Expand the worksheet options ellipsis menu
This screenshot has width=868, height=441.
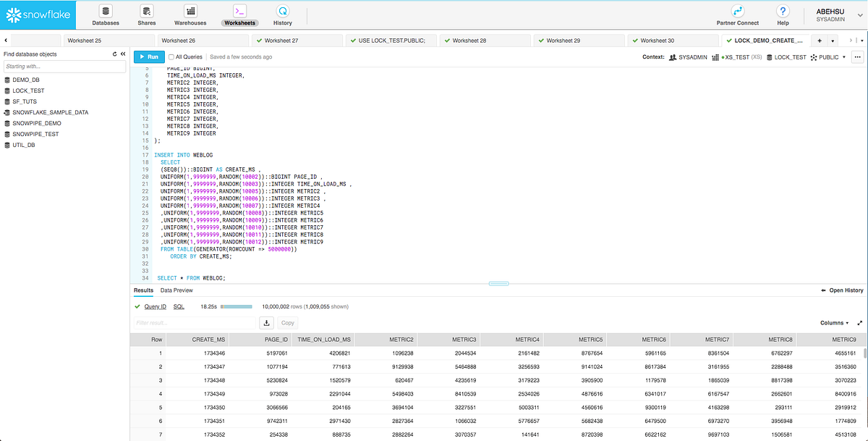[857, 56]
